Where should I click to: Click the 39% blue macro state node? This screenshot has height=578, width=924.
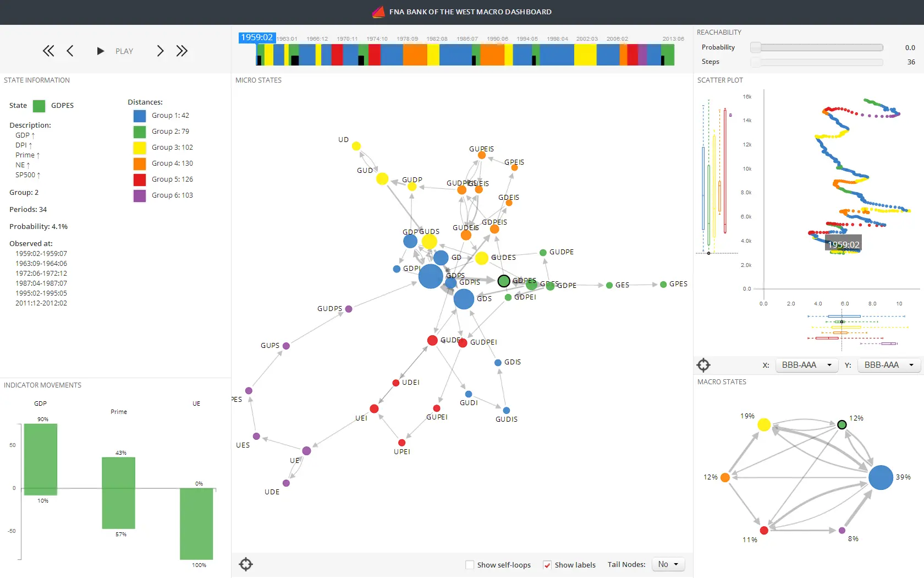pyautogui.click(x=881, y=477)
